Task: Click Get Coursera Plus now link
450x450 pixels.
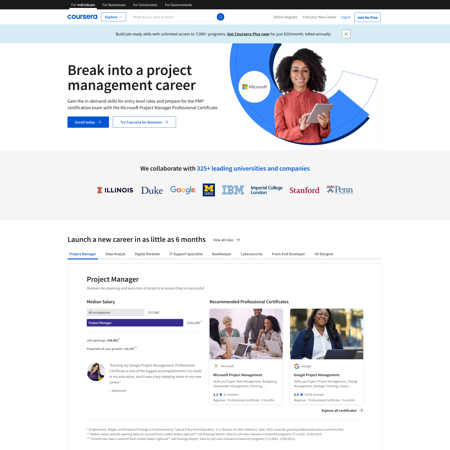Action: coord(248,34)
